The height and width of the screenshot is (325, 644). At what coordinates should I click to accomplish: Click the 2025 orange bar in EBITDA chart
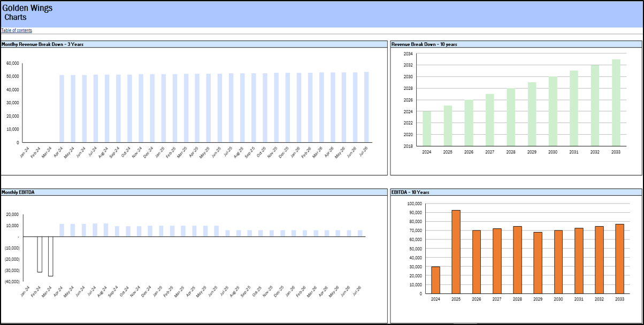coord(456,251)
